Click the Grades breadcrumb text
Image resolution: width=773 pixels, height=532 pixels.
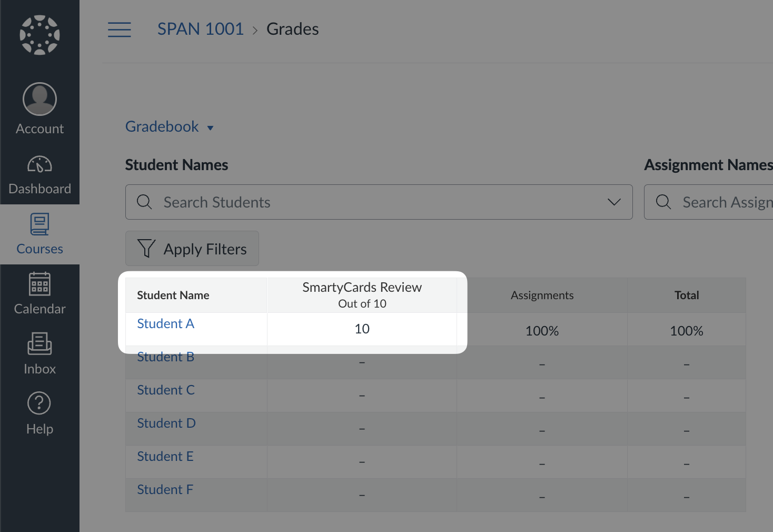click(x=292, y=29)
